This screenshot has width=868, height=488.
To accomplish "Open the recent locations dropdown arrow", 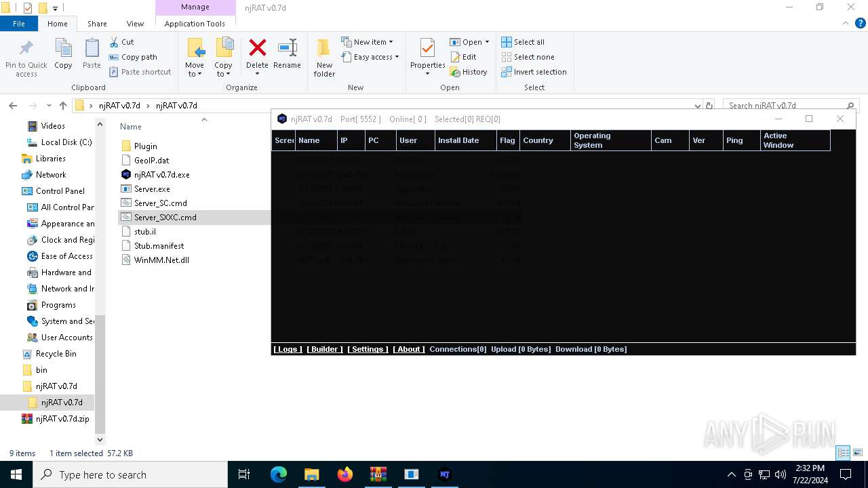I will 49,106.
